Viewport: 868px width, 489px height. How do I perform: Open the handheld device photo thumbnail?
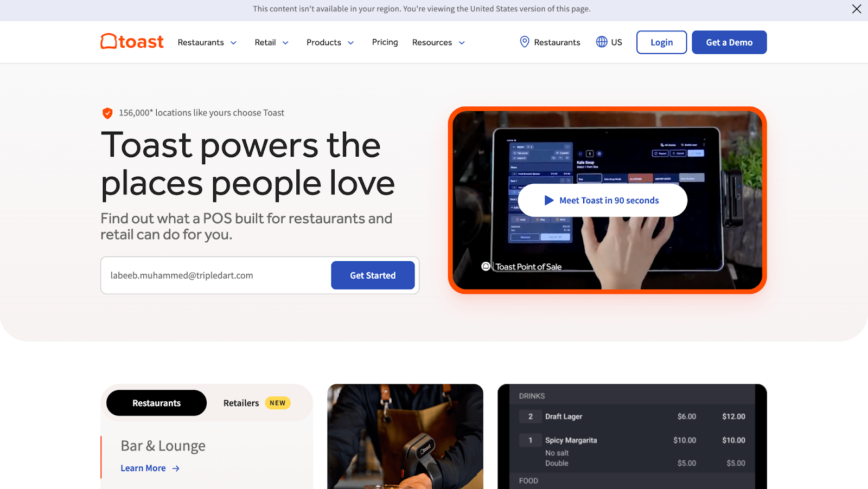click(405, 436)
